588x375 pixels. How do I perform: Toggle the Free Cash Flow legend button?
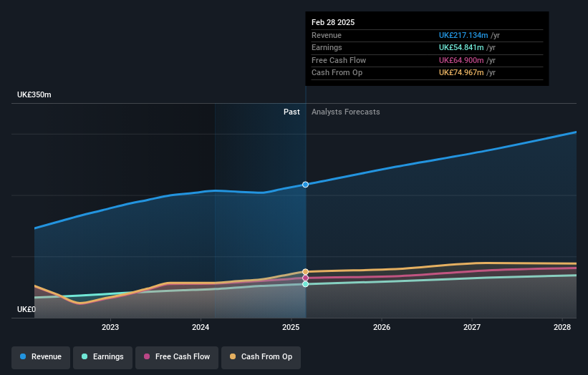(177, 357)
